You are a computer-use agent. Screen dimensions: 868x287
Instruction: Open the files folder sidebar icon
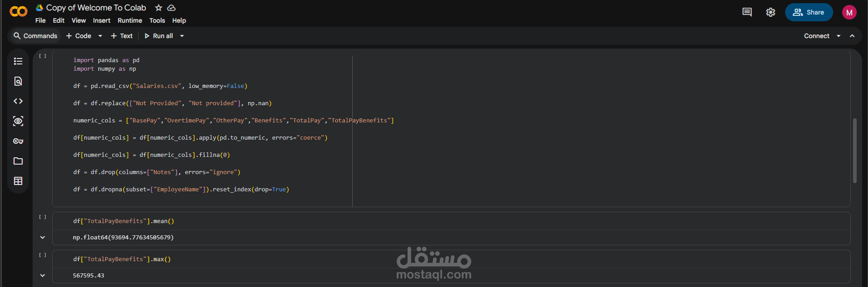(x=18, y=161)
